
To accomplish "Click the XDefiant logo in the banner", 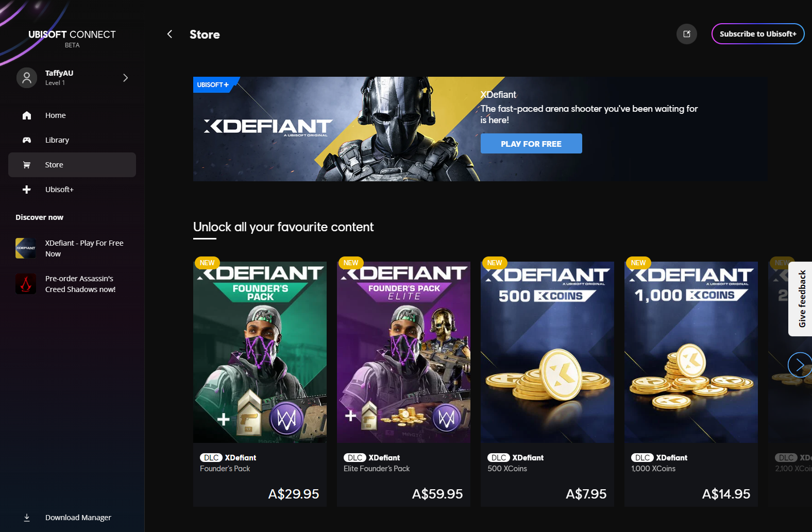I will tap(268, 127).
